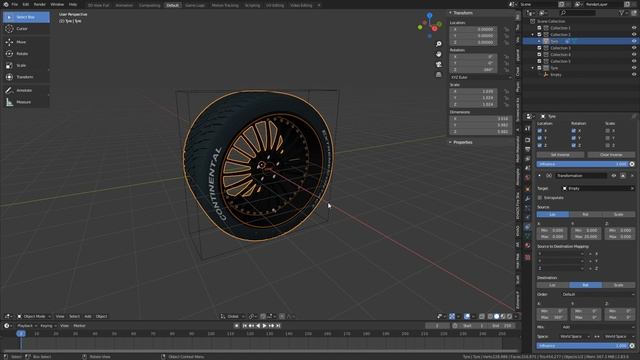
Task: Click the Location X field in Transform
Action: point(473,29)
